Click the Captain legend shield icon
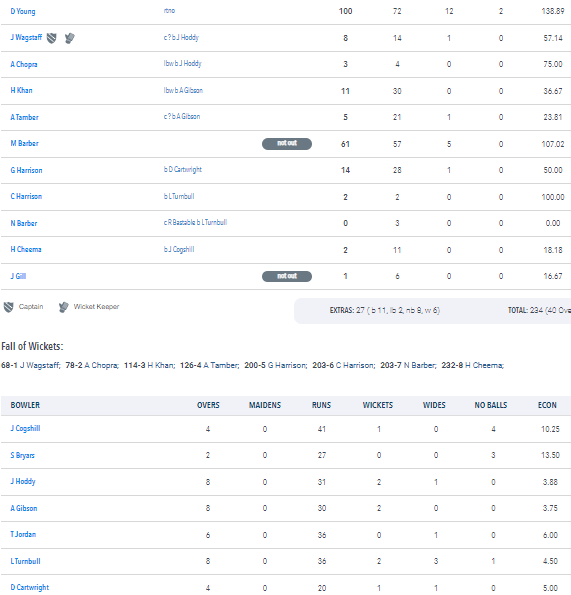The height and width of the screenshot is (595, 571). tap(9, 307)
